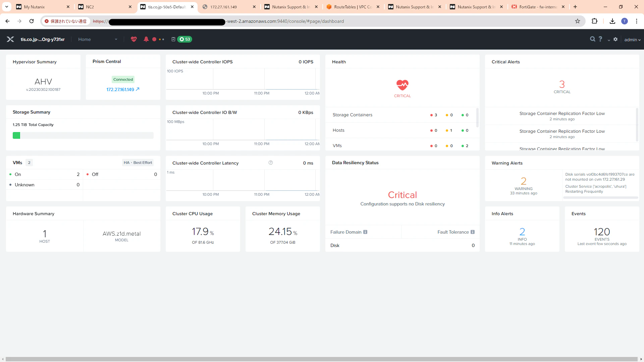The width and height of the screenshot is (644, 362).
Task: Click the storage capacity usage bar
Action: pos(83,135)
